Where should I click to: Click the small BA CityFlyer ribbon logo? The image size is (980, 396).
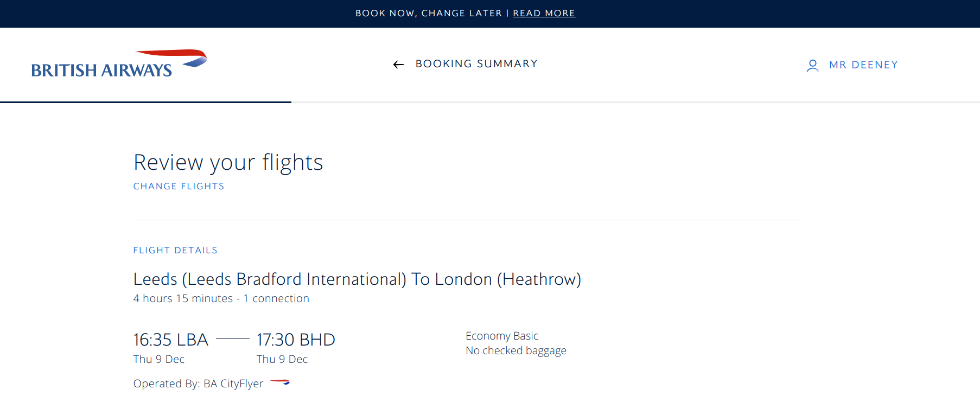point(280,382)
